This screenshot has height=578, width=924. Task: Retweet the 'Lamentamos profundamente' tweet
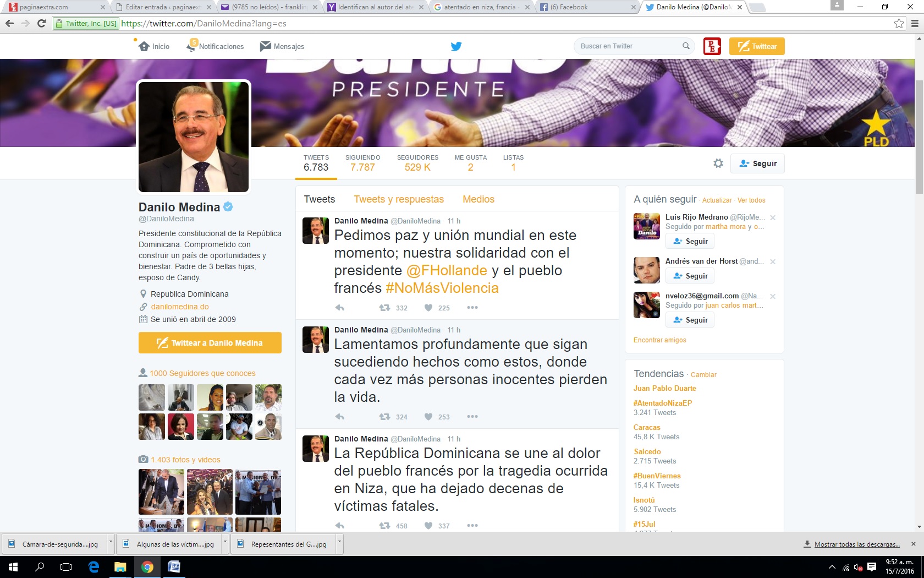pos(384,417)
